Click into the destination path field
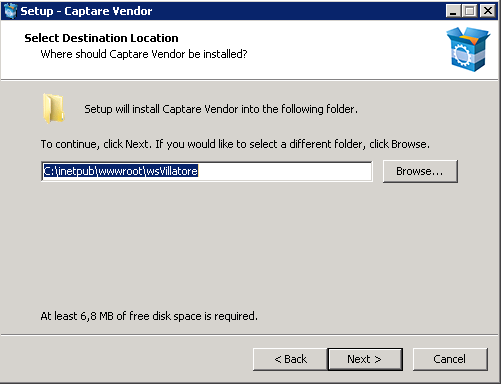501x384 pixels. 207,171
